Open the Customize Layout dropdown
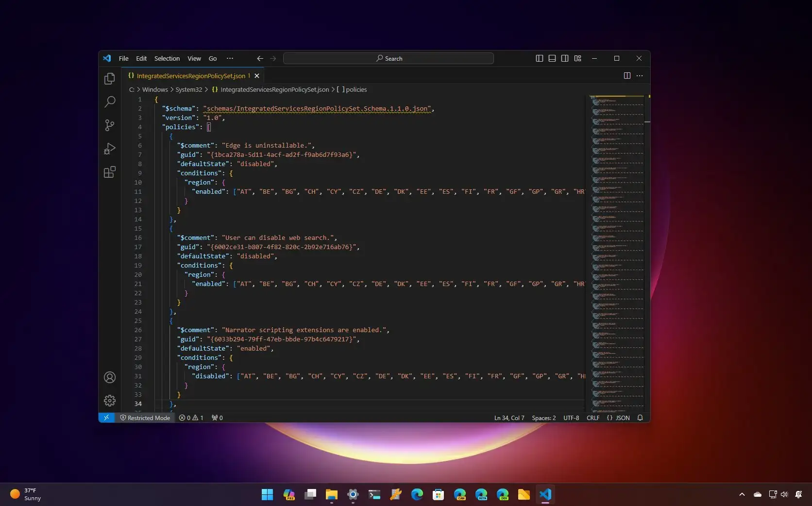This screenshot has height=506, width=812. tap(577, 58)
